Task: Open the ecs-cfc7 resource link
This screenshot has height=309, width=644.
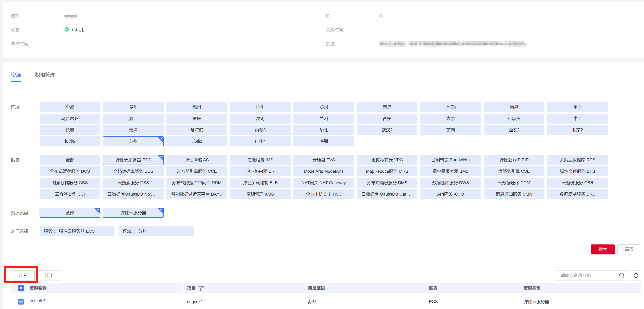Action: (37, 301)
